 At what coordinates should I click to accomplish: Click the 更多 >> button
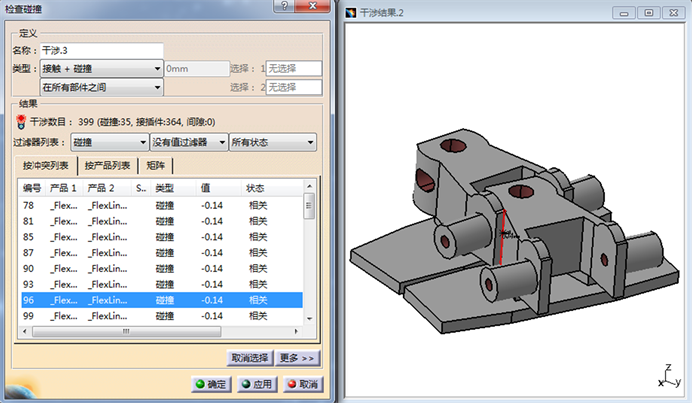[x=296, y=357]
